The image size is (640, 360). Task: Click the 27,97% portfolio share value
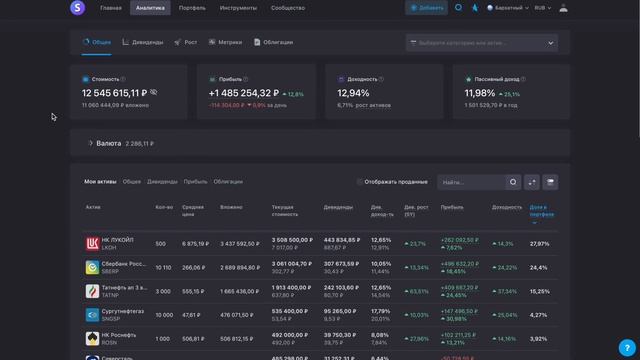[x=540, y=244]
